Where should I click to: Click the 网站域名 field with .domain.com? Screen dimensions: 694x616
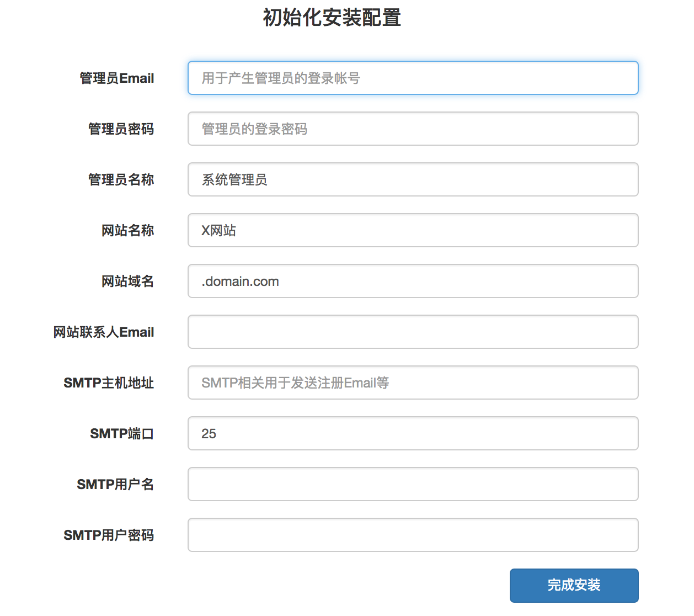413,281
